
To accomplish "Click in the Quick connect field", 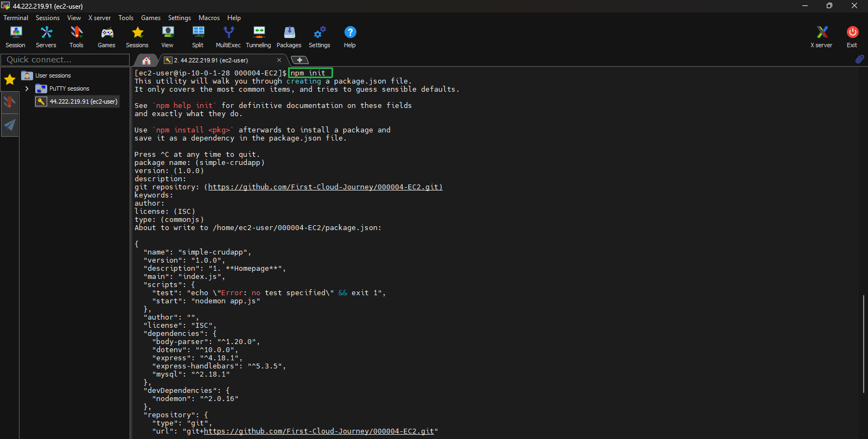I will tap(65, 60).
